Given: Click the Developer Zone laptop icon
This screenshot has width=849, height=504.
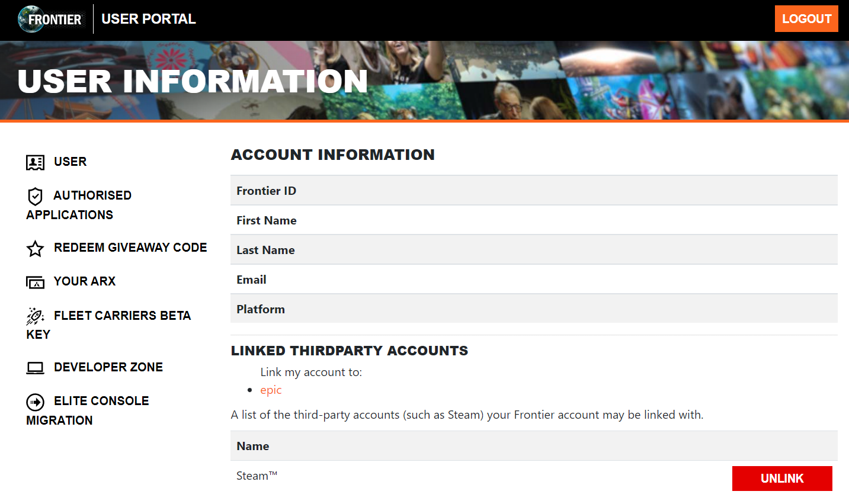Looking at the screenshot, I should (35, 368).
